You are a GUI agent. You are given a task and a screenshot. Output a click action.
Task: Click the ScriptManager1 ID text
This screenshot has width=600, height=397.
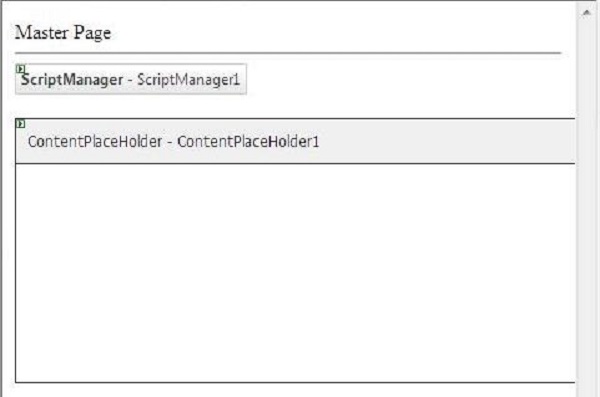(x=188, y=80)
